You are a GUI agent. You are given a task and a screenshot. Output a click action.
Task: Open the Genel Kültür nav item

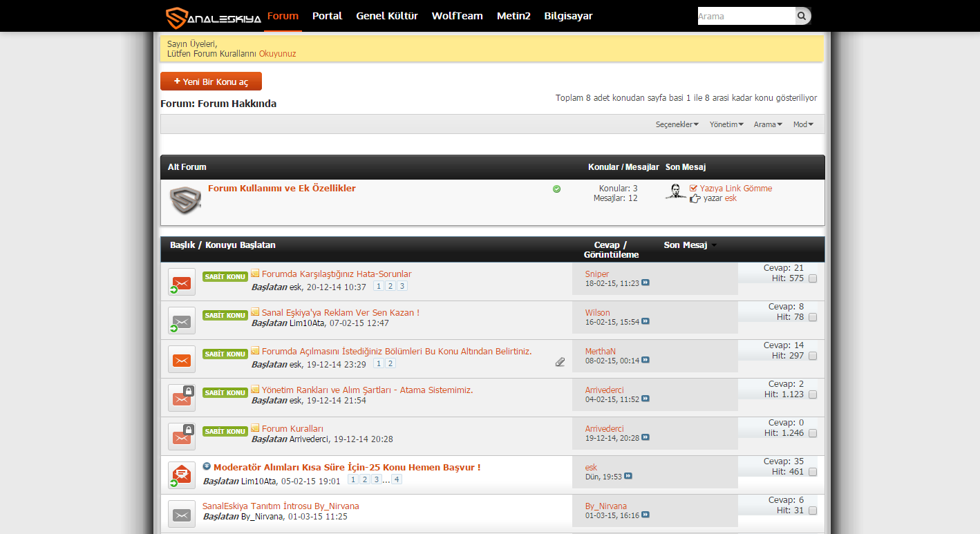tap(387, 16)
